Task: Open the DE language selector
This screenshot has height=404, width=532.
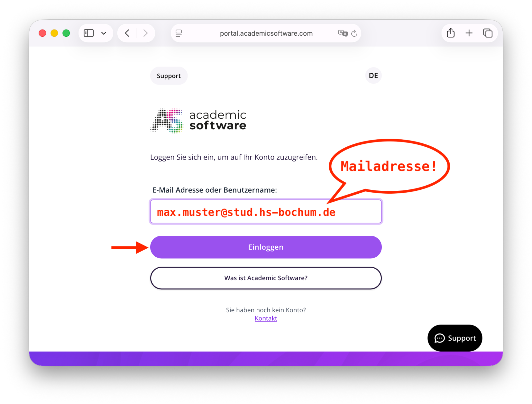Action: point(373,76)
